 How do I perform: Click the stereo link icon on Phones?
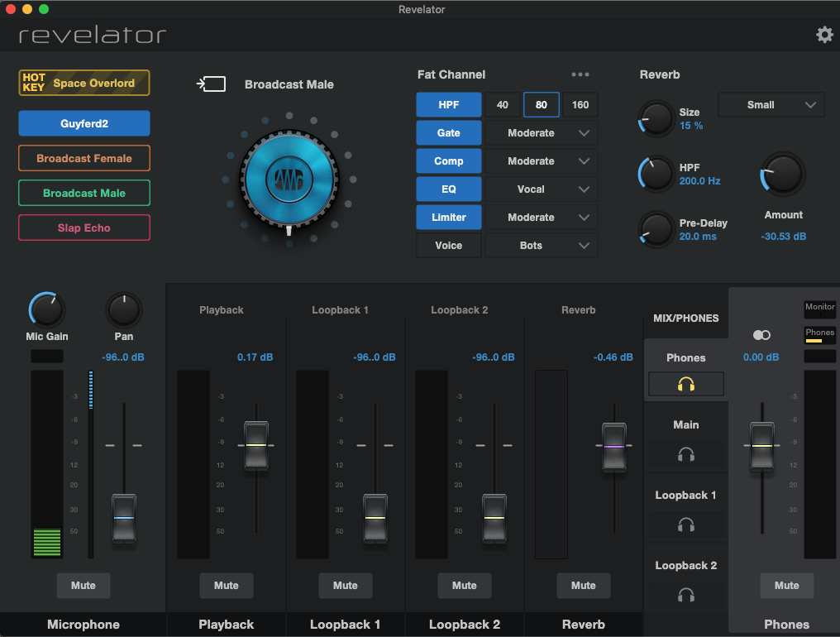(x=761, y=335)
